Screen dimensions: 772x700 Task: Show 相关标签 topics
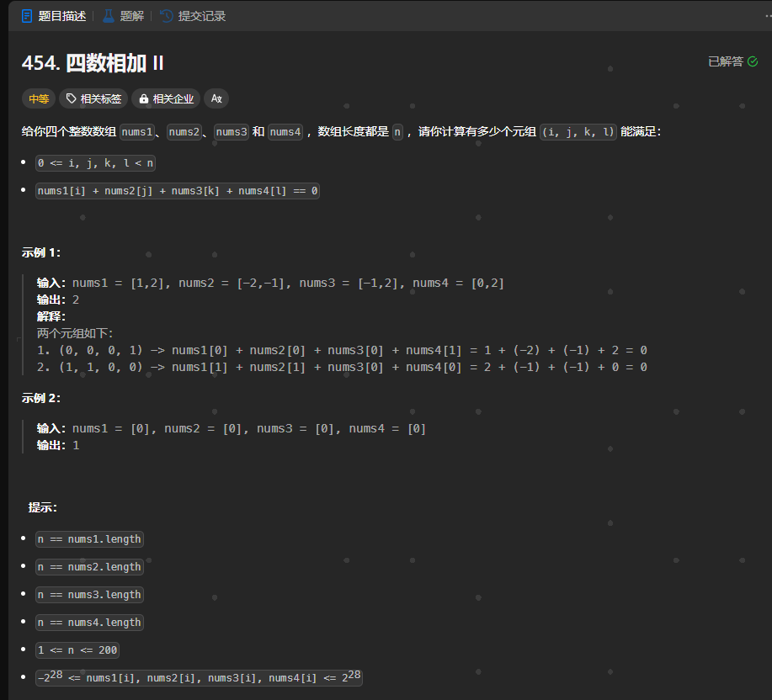[93, 99]
